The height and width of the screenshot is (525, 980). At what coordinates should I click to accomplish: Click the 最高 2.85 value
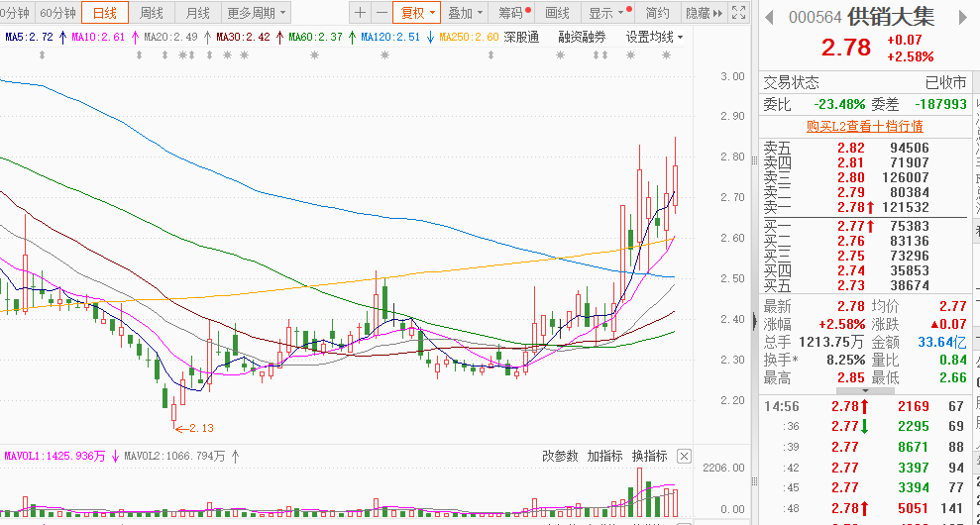pyautogui.click(x=851, y=377)
